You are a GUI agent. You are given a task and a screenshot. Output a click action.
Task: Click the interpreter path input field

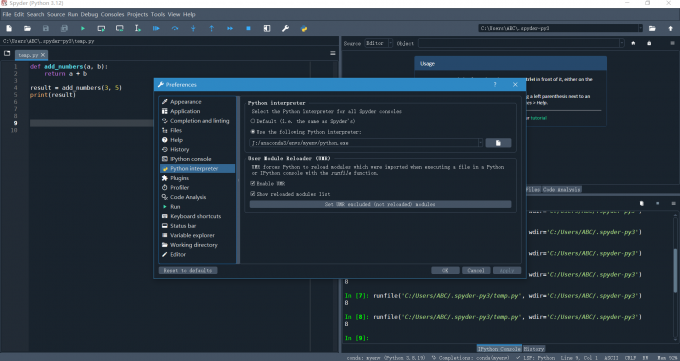(x=363, y=143)
